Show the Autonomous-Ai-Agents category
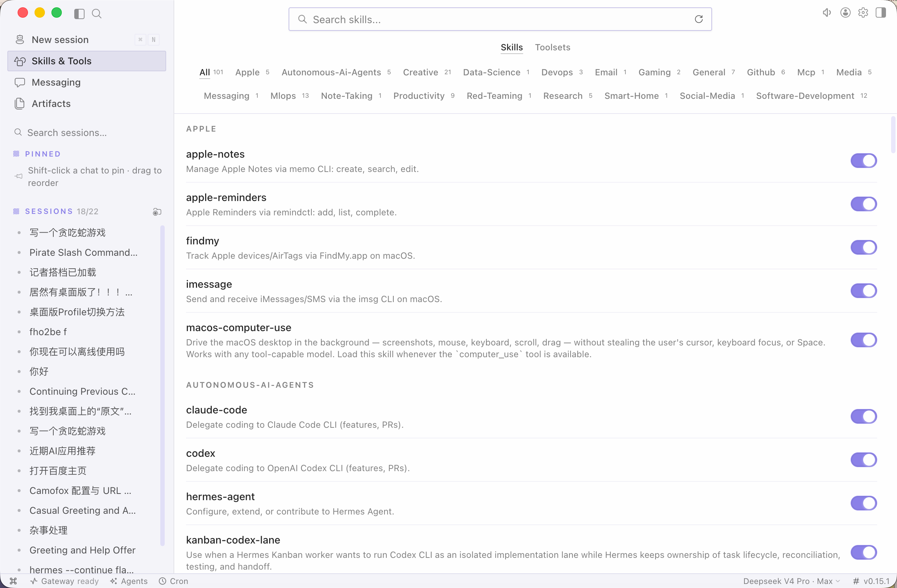This screenshot has width=897, height=588. point(336,72)
